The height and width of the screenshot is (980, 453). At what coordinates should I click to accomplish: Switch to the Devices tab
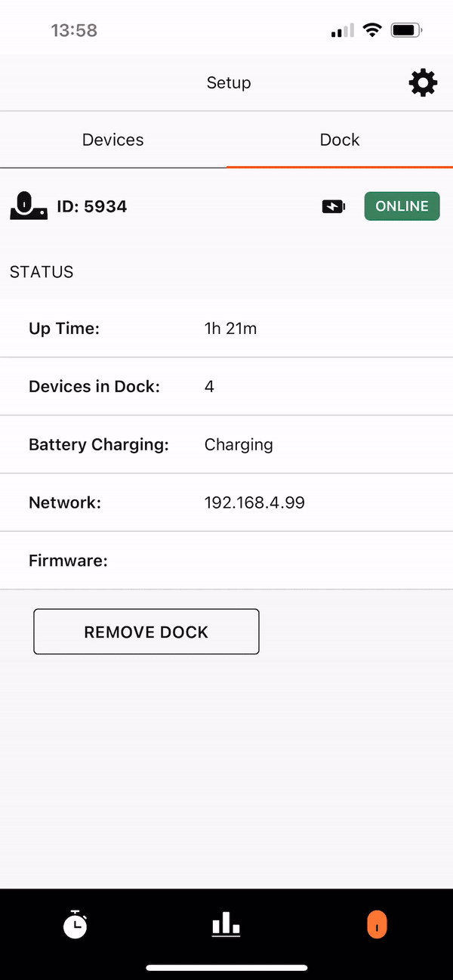click(x=112, y=139)
